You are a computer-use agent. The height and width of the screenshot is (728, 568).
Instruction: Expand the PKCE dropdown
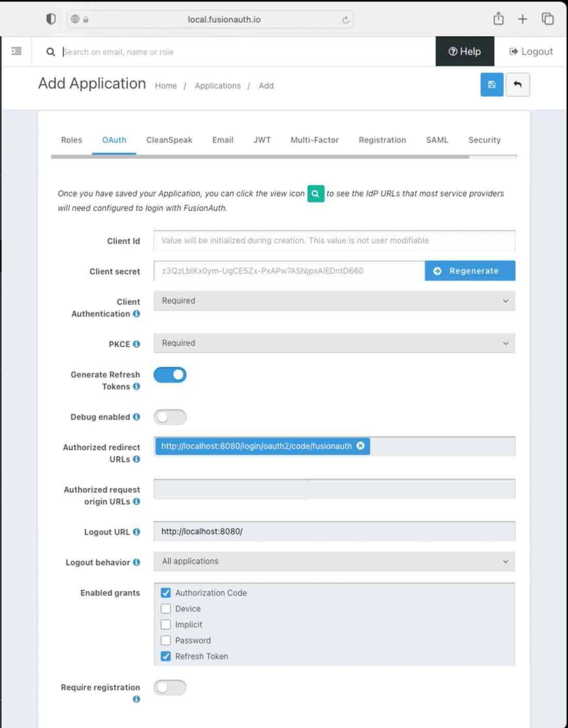click(334, 343)
